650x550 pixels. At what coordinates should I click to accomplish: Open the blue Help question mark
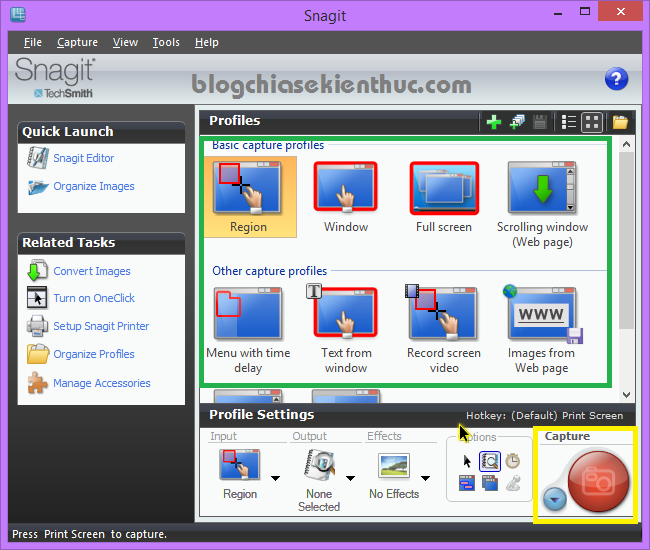click(616, 79)
